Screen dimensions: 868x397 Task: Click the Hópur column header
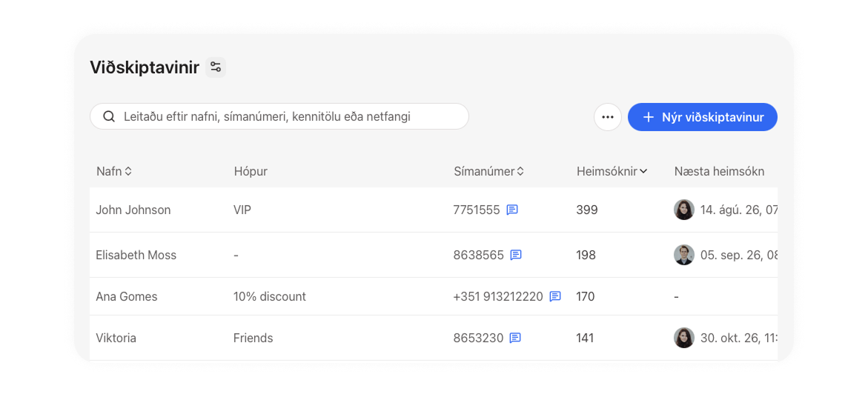pyautogui.click(x=251, y=171)
